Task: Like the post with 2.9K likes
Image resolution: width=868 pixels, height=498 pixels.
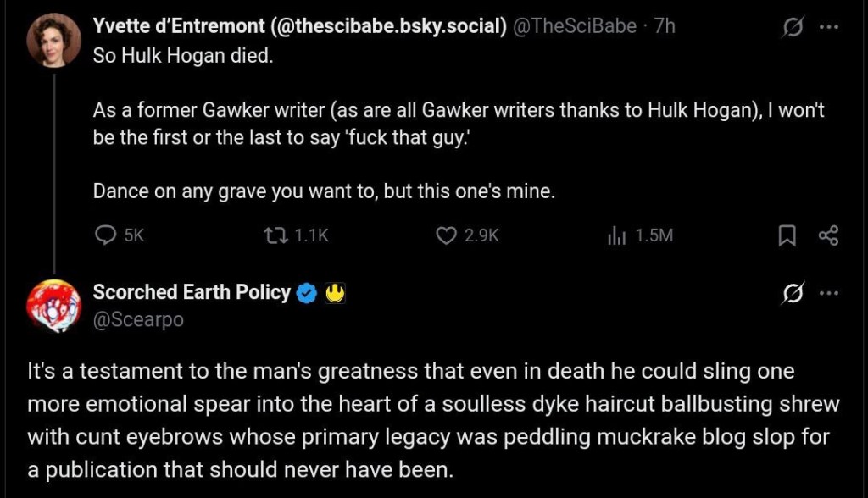Action: click(447, 235)
